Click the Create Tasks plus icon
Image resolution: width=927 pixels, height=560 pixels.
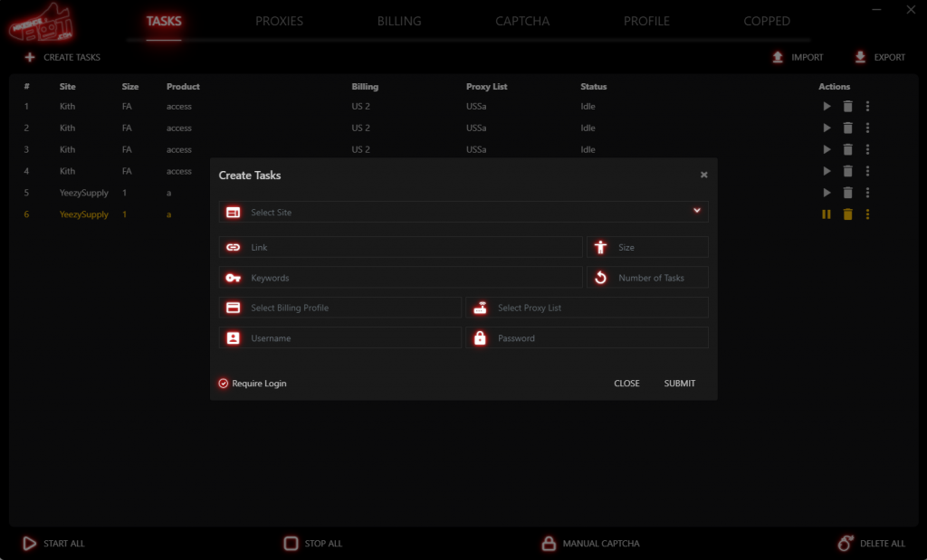[30, 57]
